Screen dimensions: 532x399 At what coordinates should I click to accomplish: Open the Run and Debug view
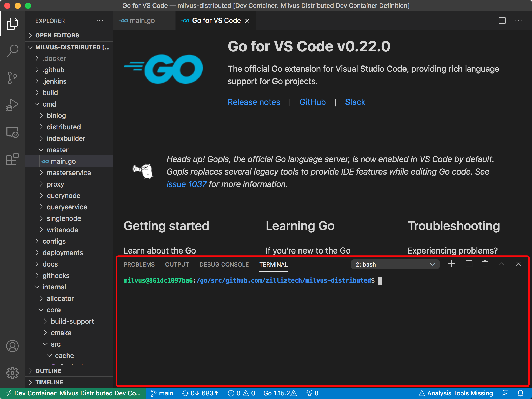click(x=12, y=105)
